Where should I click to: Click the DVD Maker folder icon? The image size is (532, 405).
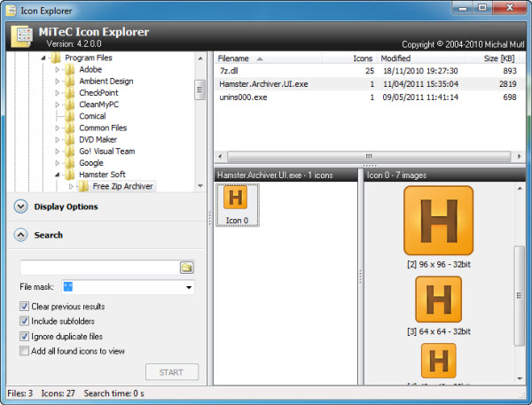pos(70,139)
